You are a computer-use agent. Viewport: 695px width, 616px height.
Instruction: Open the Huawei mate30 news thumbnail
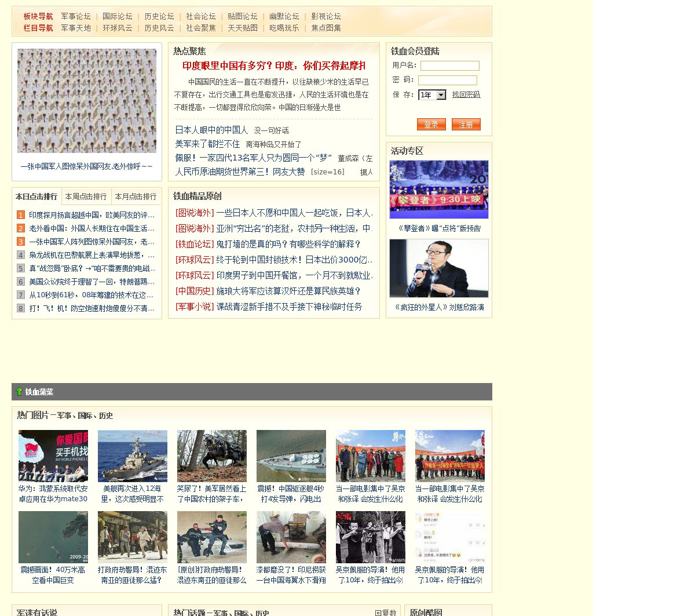point(53,455)
